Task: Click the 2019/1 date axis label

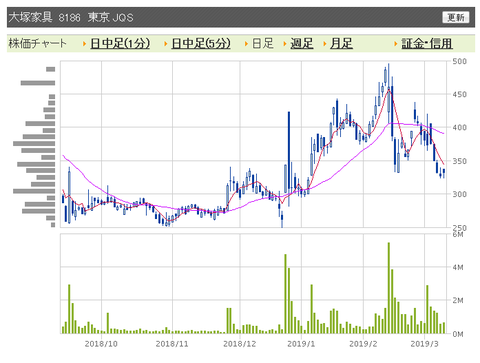Action: [301, 344]
